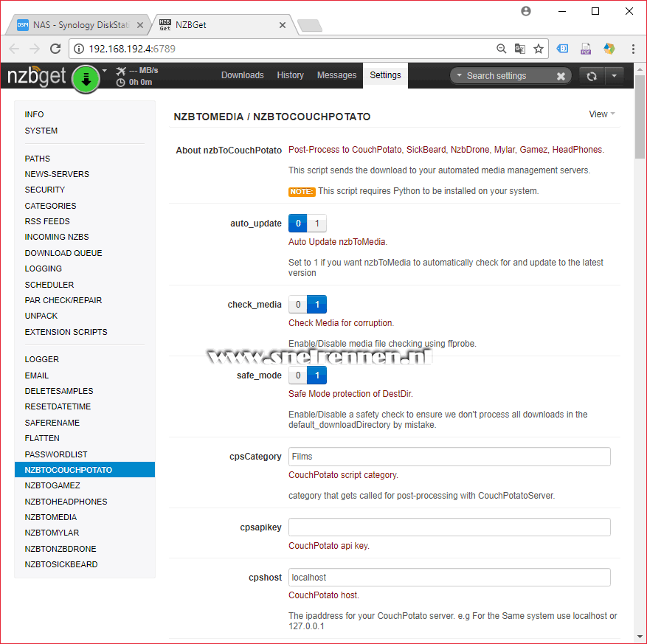This screenshot has width=647, height=644.
Task: Select FLATTEN script settings
Action: click(x=41, y=438)
